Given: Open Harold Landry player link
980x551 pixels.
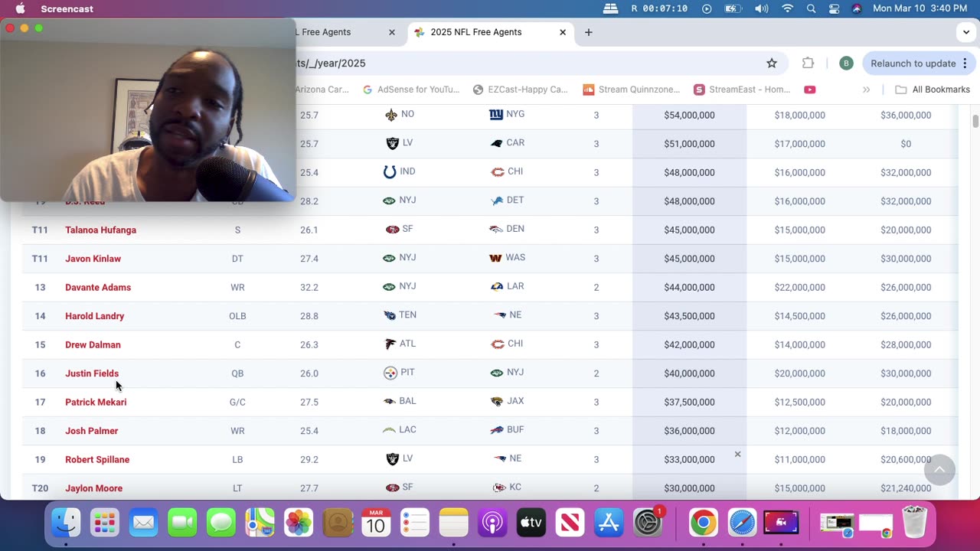Looking at the screenshot, I should (94, 316).
